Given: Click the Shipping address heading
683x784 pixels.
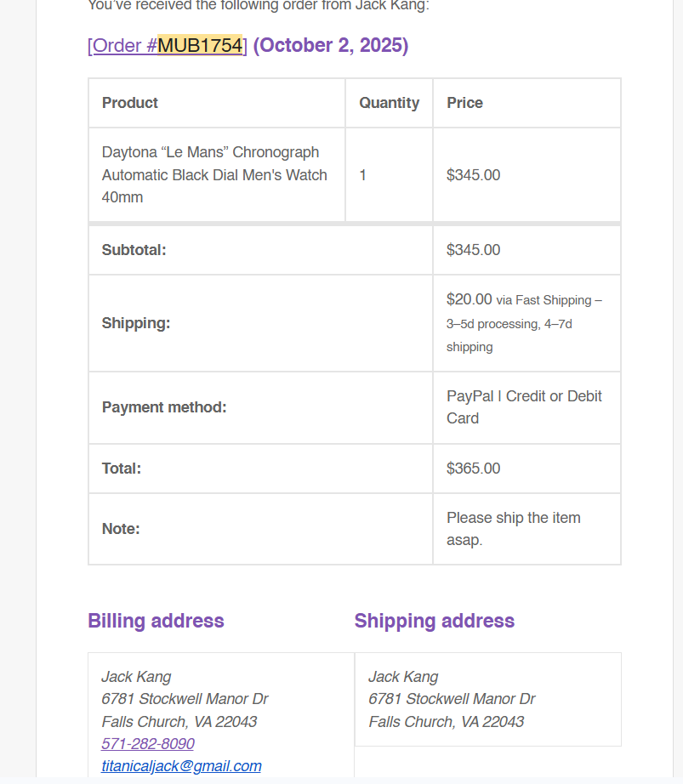Looking at the screenshot, I should [434, 621].
